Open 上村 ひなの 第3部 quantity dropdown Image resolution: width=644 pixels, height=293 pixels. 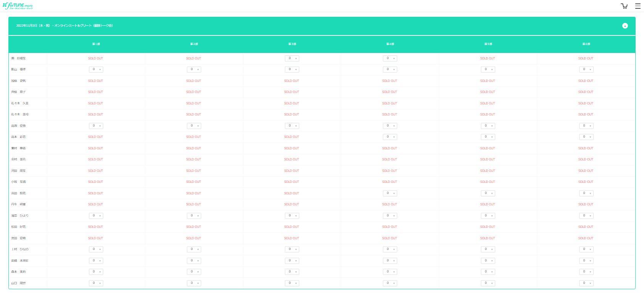point(292,249)
